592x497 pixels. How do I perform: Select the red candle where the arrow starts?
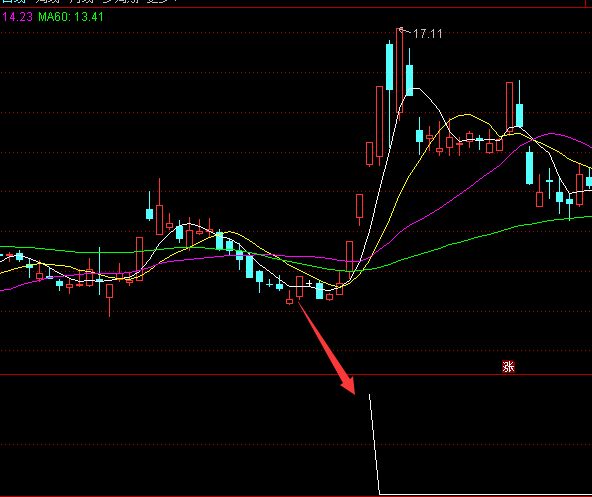point(299,287)
